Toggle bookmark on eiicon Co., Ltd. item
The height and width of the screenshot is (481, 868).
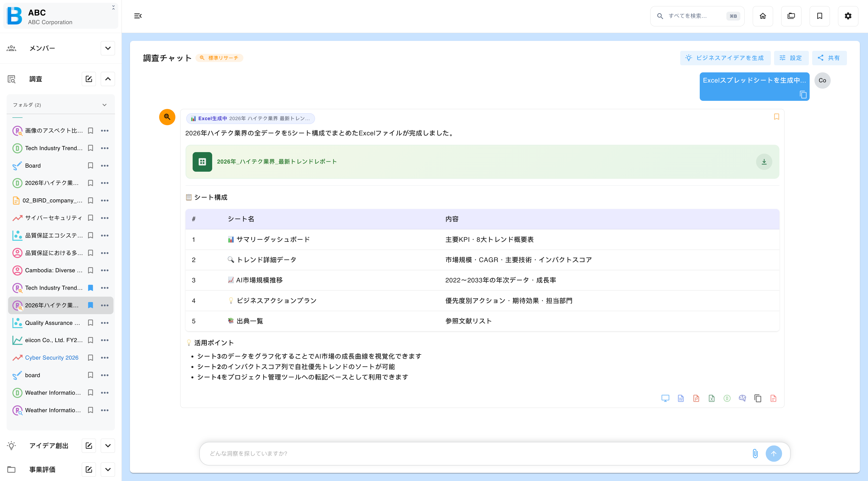(90, 340)
